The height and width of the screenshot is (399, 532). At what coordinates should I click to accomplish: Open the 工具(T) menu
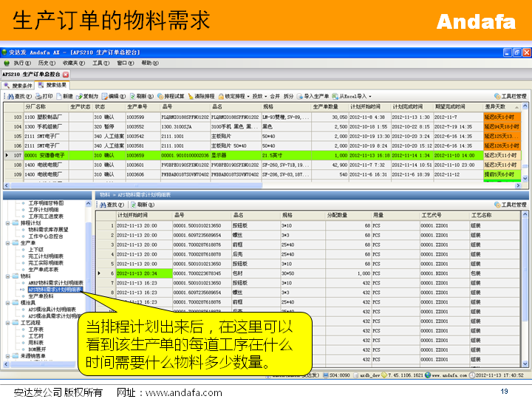[100, 64]
